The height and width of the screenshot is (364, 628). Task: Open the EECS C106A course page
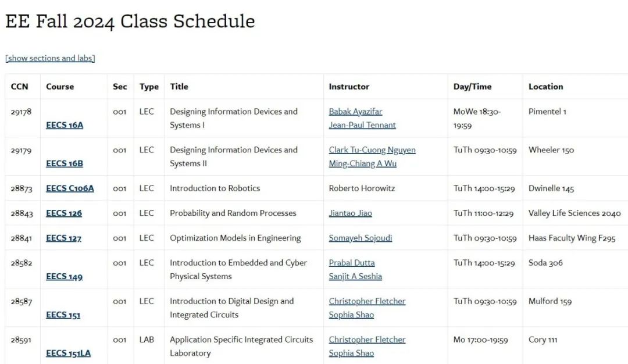click(x=70, y=188)
